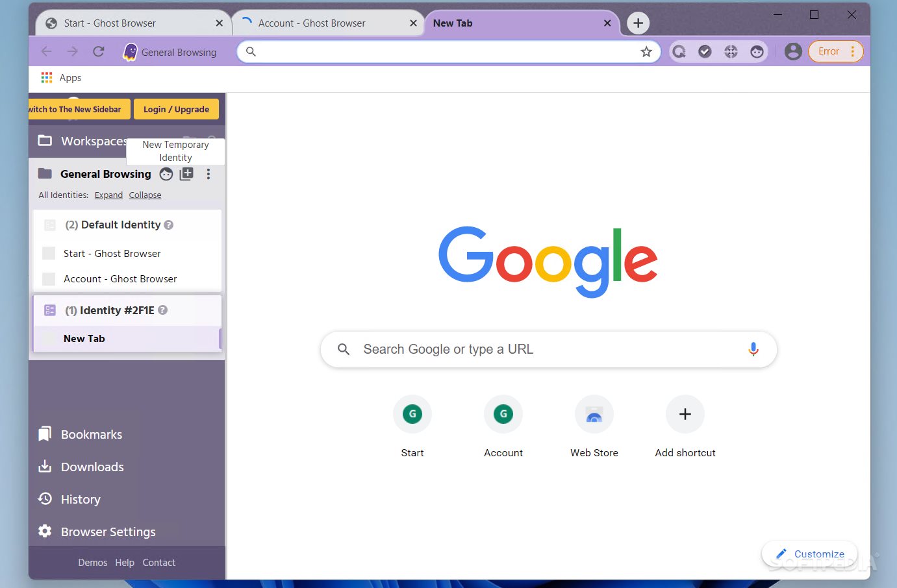Close the Start - Ghost Browser tab
This screenshot has width=897, height=588.
[219, 23]
